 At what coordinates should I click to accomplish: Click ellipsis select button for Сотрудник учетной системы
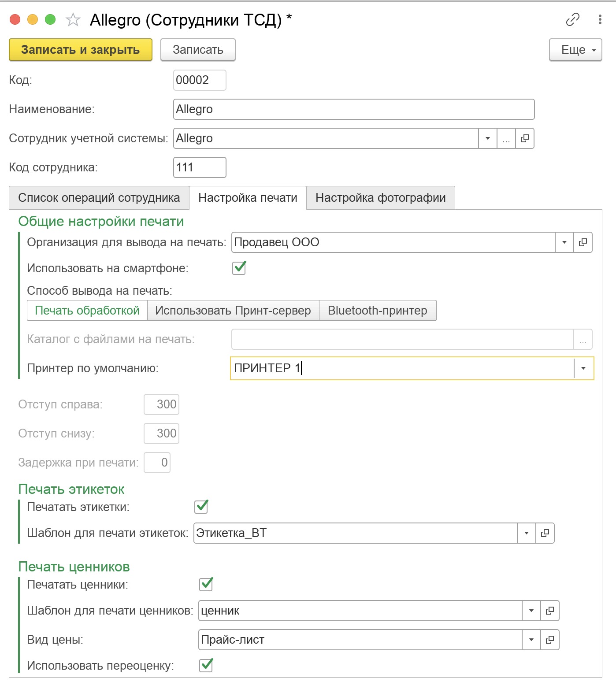tap(506, 138)
